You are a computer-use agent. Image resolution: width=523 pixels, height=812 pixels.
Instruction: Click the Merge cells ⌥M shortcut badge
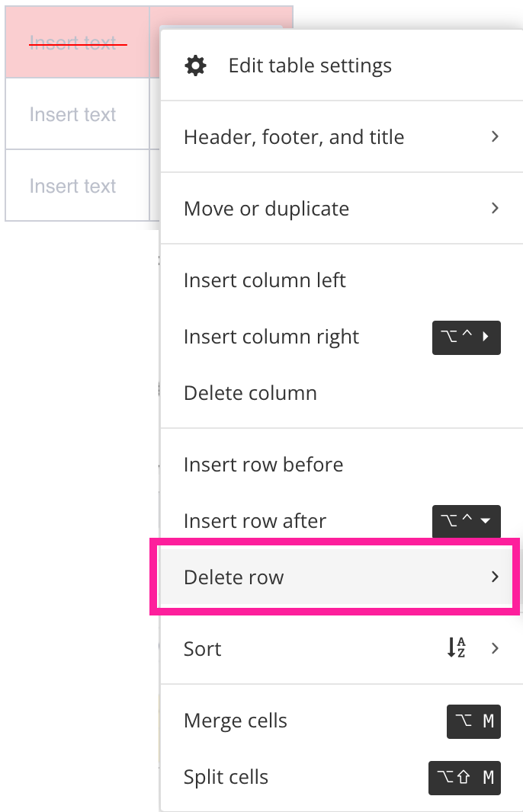coord(473,721)
